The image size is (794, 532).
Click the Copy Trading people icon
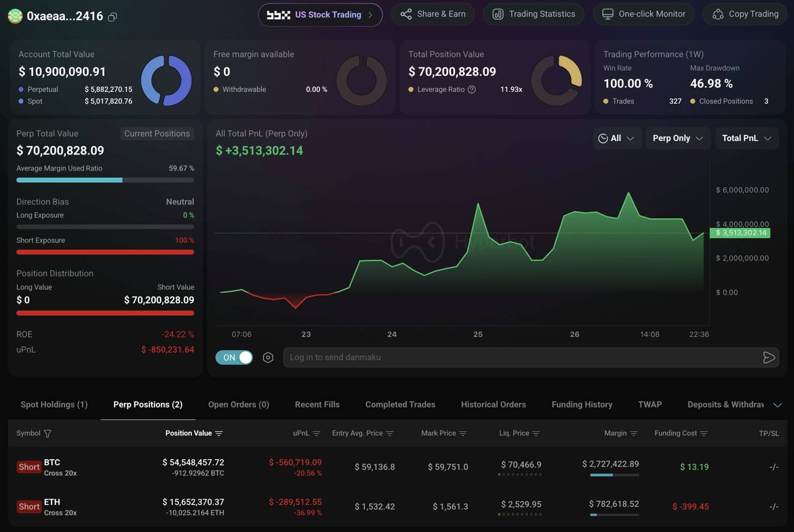[x=718, y=14]
